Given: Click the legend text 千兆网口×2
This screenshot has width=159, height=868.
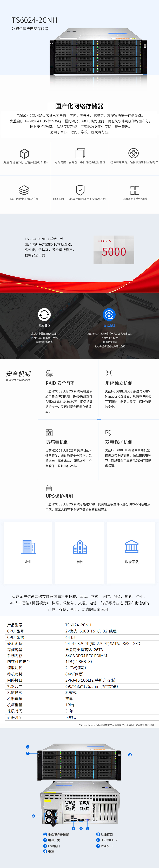Looking at the screenshot, I should [x=109, y=840].
